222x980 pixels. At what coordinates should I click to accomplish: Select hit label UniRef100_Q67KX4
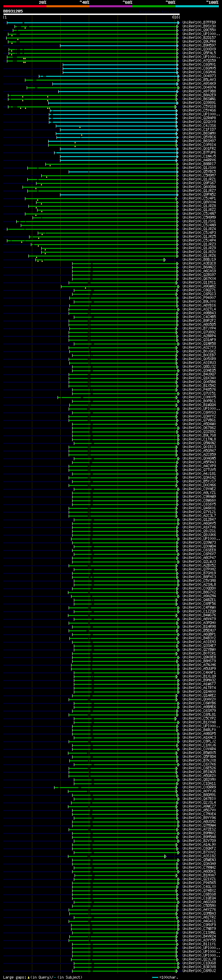click(x=199, y=278)
